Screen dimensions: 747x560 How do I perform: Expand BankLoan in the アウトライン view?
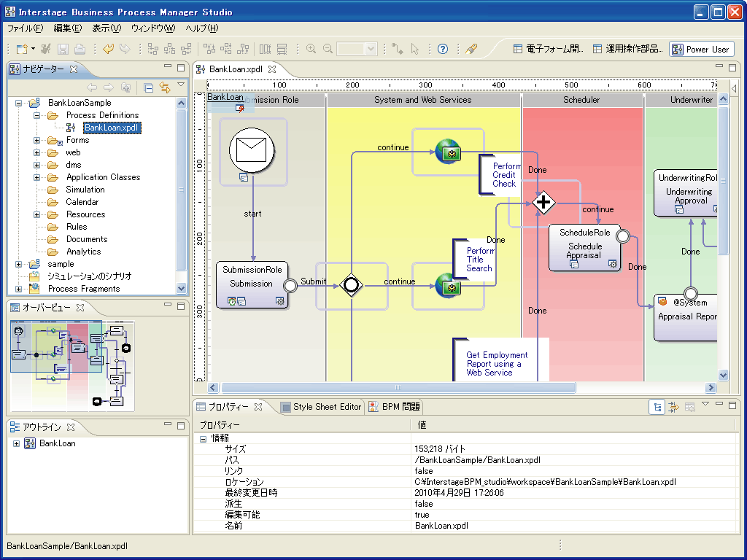click(x=16, y=443)
